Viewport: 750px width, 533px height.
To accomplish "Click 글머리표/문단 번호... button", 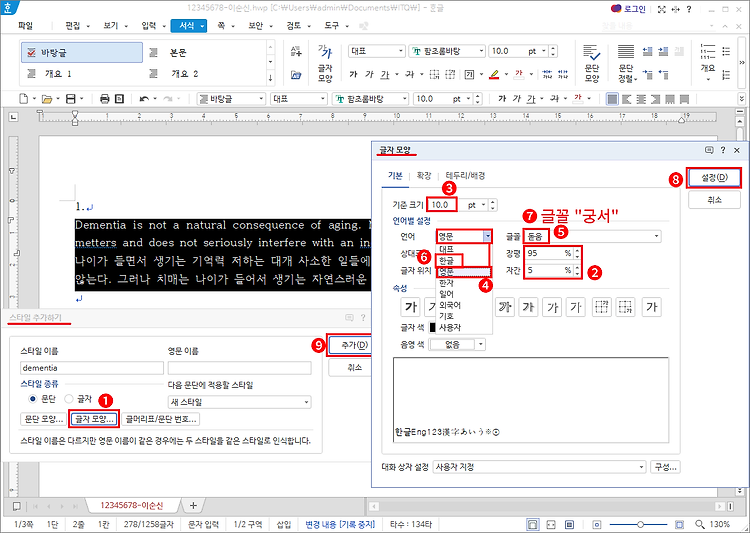I will click(x=161, y=419).
